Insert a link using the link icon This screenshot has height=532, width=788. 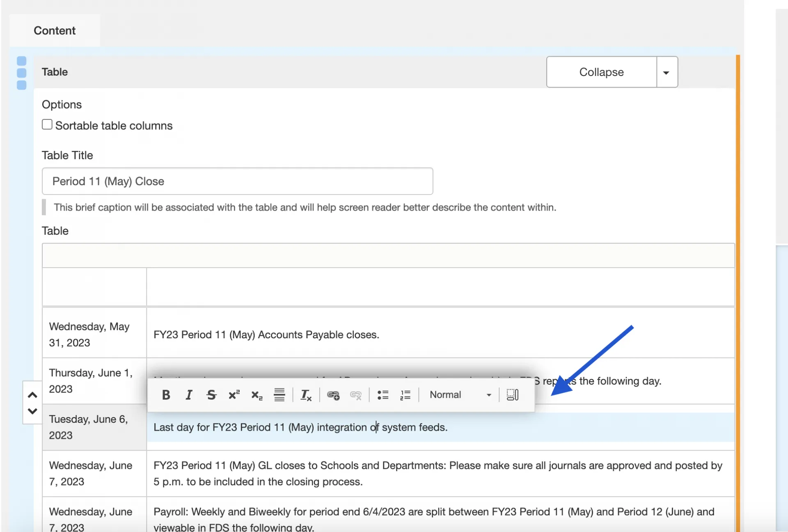tap(333, 395)
